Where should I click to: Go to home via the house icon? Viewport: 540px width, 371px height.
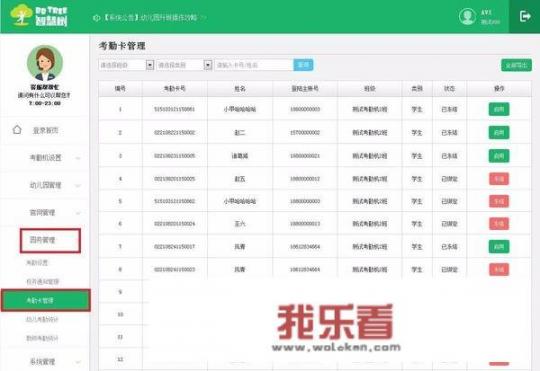pyautogui.click(x=17, y=130)
